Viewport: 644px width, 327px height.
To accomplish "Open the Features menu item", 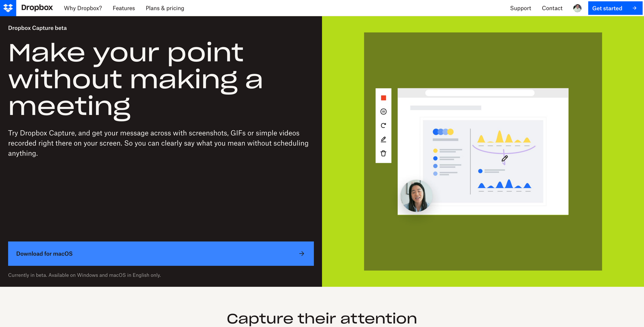I will click(124, 8).
